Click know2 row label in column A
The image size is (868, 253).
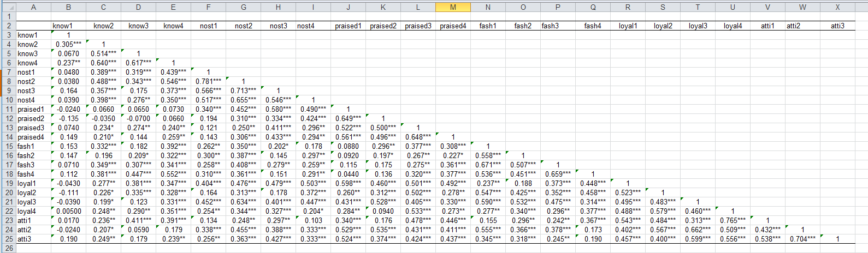click(x=27, y=44)
